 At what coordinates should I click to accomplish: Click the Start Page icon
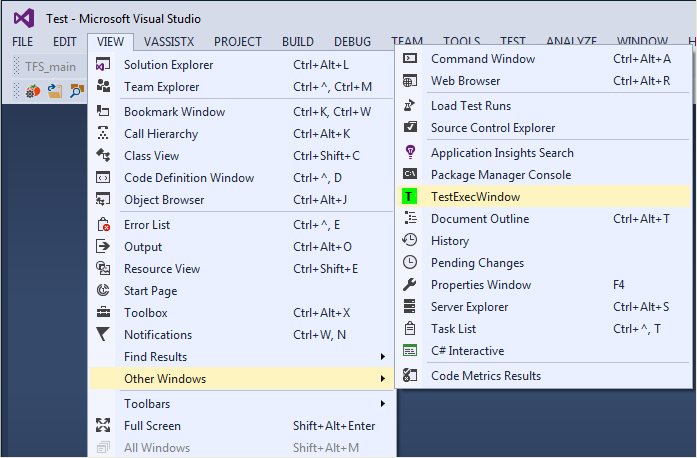[103, 290]
